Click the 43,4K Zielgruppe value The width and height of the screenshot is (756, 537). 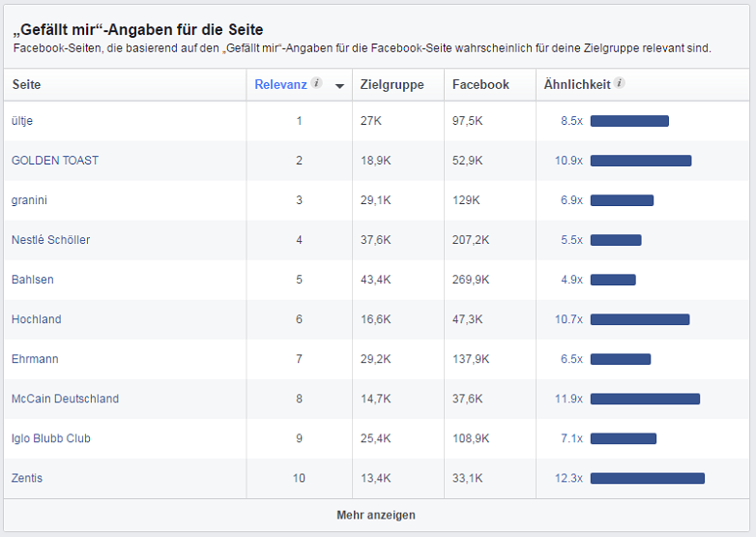[376, 280]
